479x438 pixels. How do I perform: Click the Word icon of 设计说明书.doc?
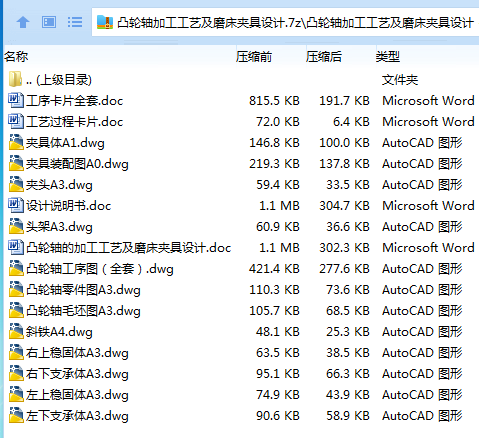tap(16, 205)
